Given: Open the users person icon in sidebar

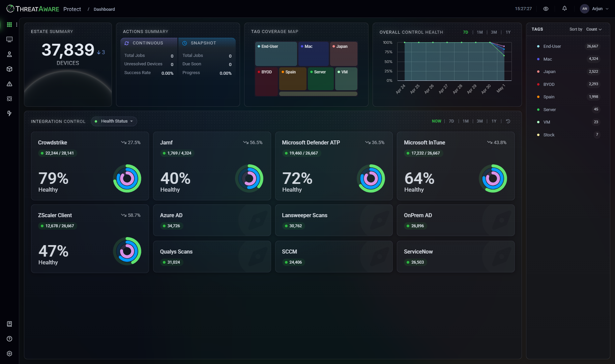Looking at the screenshot, I should [9, 54].
